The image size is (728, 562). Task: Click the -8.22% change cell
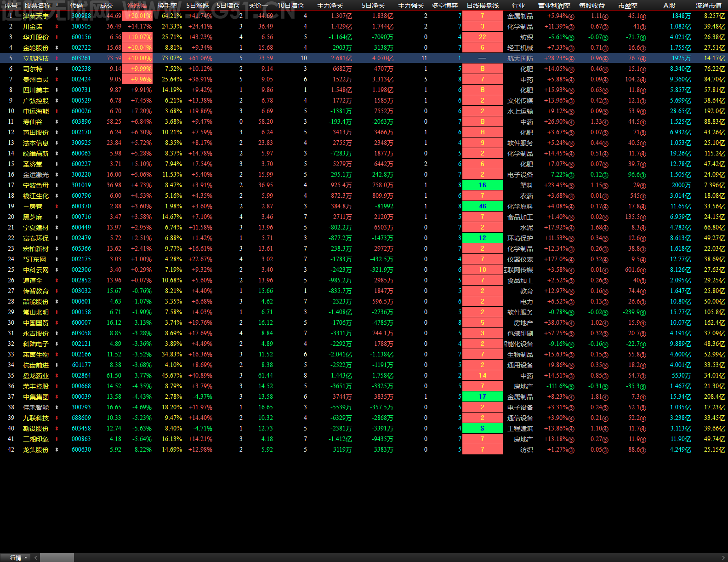[x=142, y=450]
